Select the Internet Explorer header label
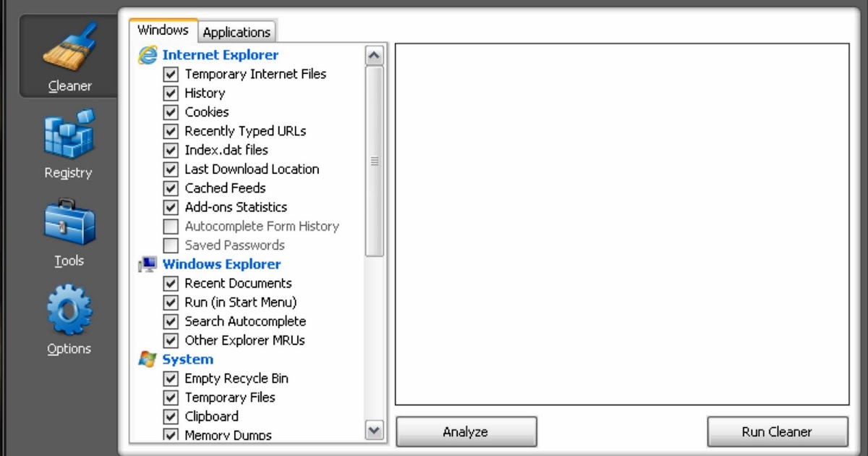The image size is (868, 456). pos(220,54)
